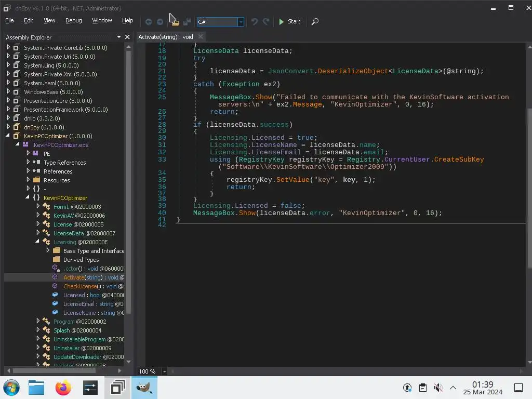Click the Navigate Forward arrow icon
The width and height of the screenshot is (532, 399).
(160, 22)
